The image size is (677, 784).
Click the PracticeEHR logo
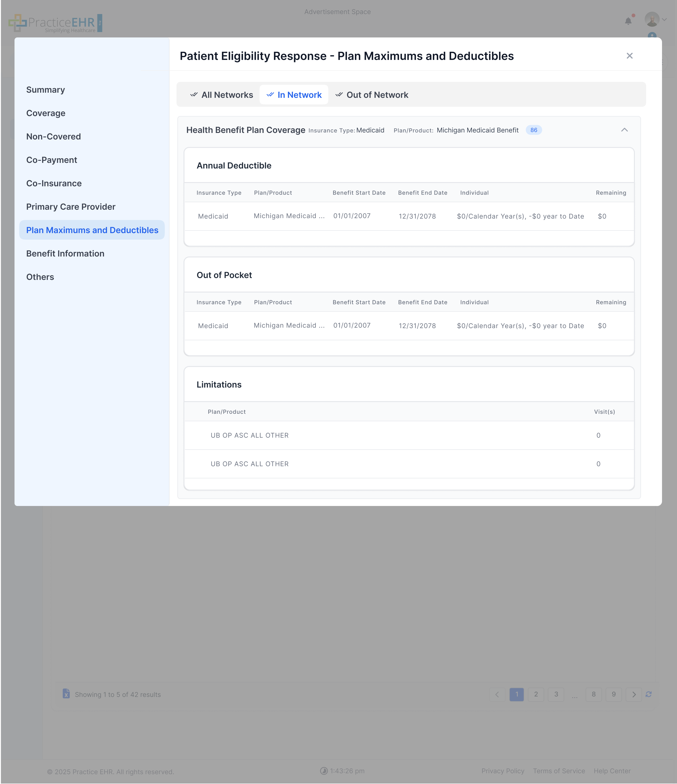[x=55, y=23]
